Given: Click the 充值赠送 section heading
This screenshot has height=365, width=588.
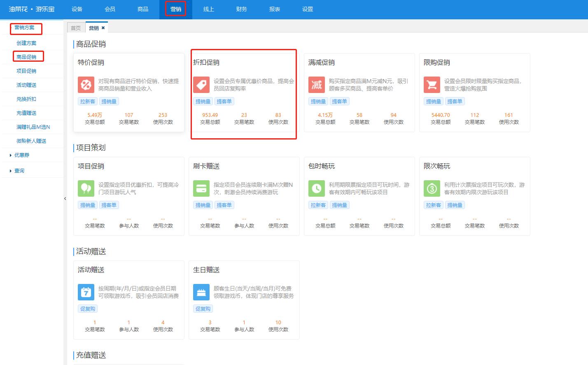Looking at the screenshot, I should [x=91, y=355].
